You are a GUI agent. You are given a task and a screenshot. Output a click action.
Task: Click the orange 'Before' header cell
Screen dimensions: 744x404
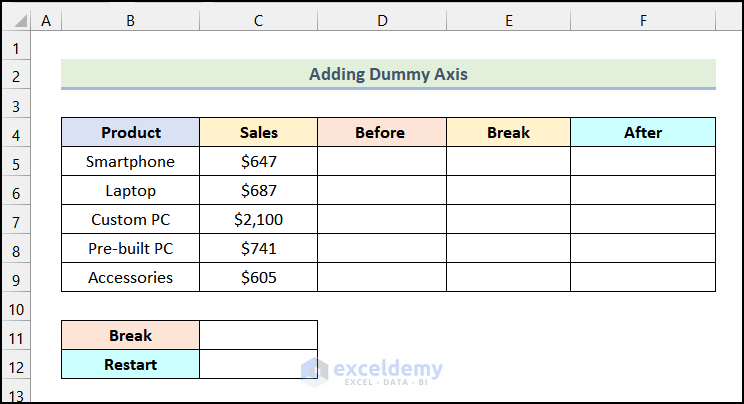[x=381, y=132]
